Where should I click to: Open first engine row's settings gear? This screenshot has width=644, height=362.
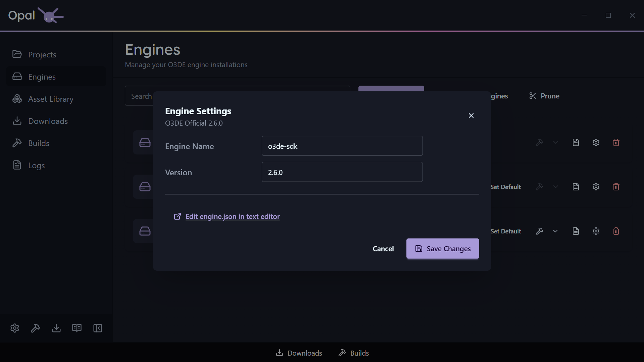pyautogui.click(x=596, y=142)
